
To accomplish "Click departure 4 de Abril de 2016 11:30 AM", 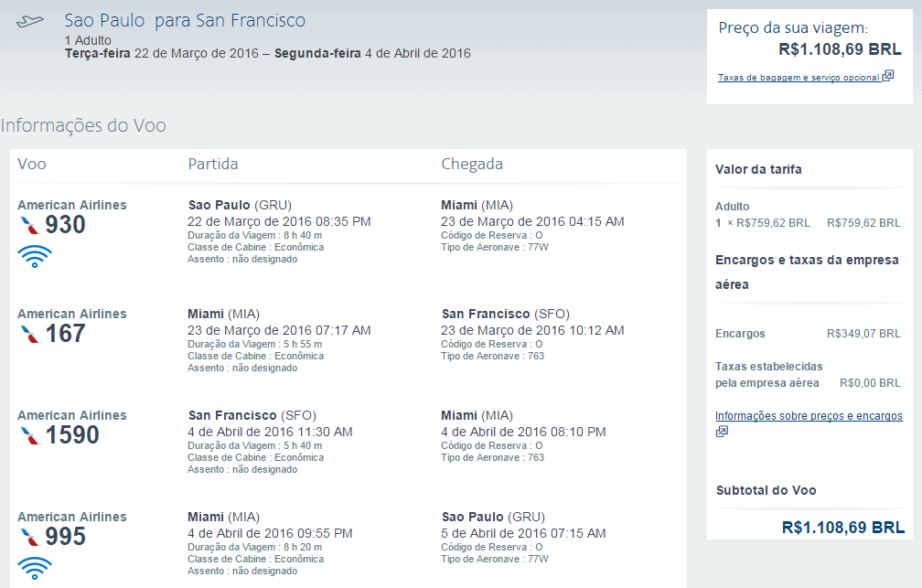I will [x=270, y=433].
